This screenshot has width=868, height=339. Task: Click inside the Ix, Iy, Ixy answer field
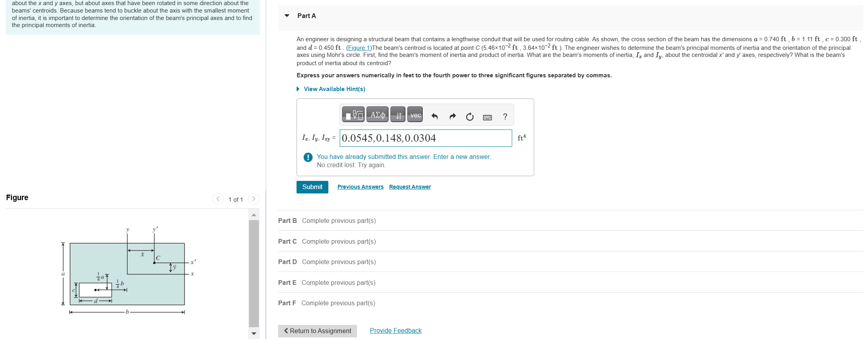[426, 138]
